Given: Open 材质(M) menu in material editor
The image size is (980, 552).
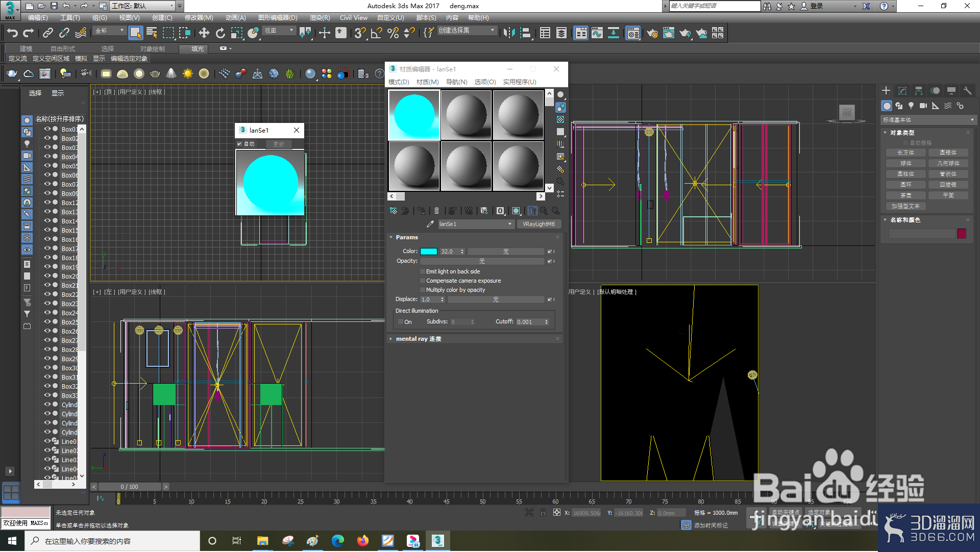Looking at the screenshot, I should (x=427, y=82).
